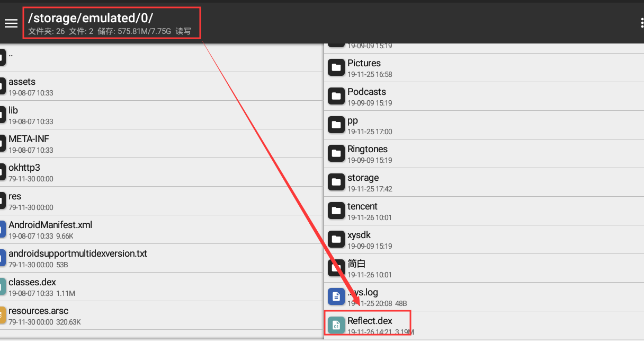Image resolution: width=644 pixels, height=341 pixels.
Task: Open the Pictures folder icon
Action: tap(336, 68)
